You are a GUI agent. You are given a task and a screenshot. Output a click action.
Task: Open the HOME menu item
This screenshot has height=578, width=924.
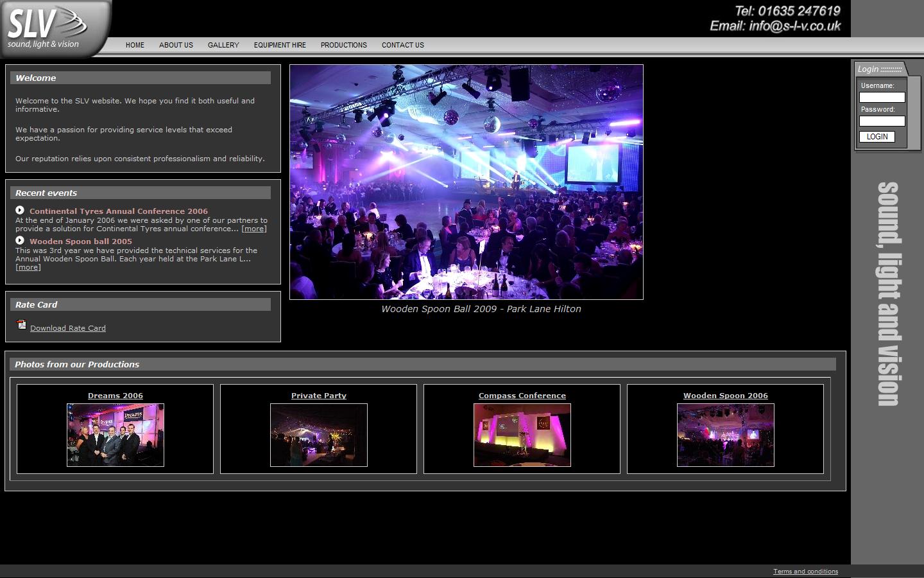[x=135, y=45]
